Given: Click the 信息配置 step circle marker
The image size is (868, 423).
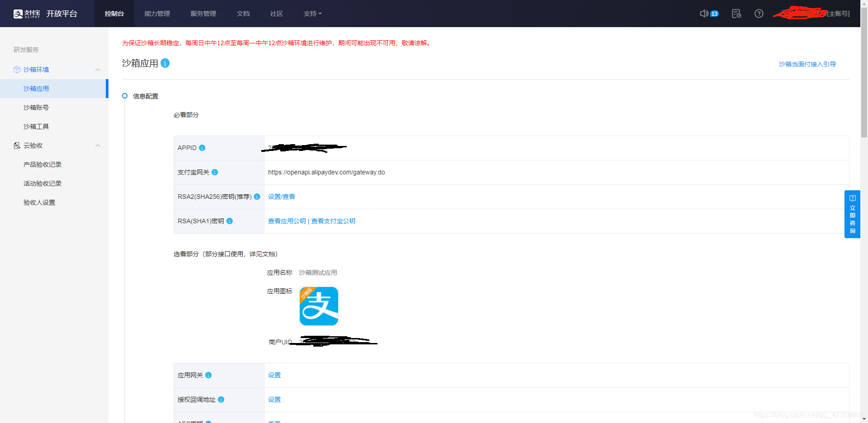Looking at the screenshot, I should coord(125,96).
